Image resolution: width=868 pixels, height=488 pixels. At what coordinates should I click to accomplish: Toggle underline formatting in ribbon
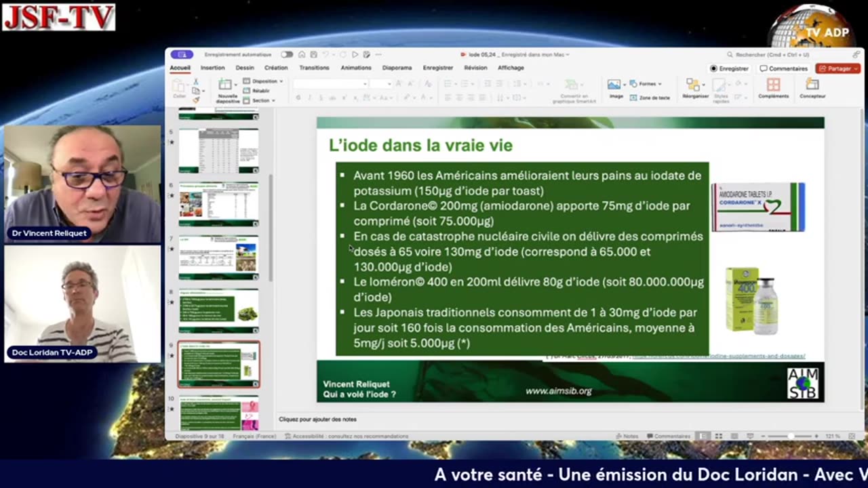(320, 98)
